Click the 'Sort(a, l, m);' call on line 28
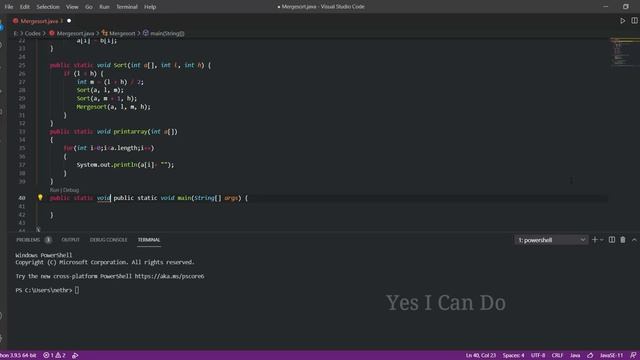The width and height of the screenshot is (640, 360). (x=100, y=90)
